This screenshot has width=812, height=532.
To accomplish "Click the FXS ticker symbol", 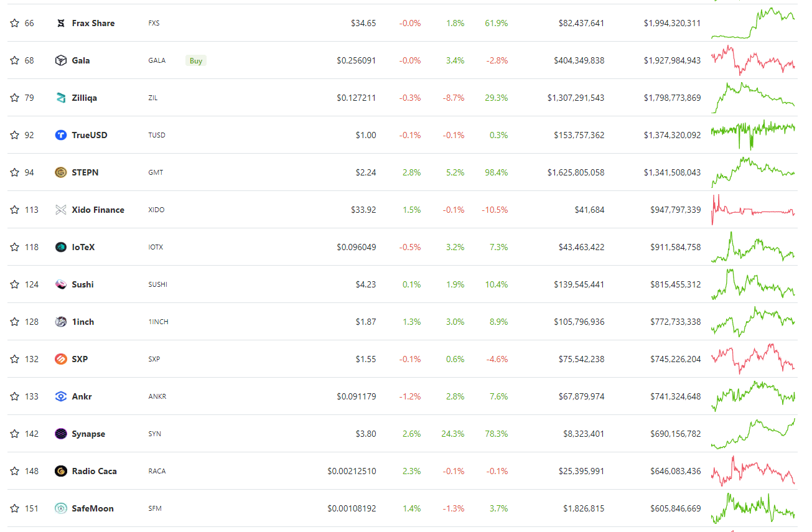I will point(154,23).
